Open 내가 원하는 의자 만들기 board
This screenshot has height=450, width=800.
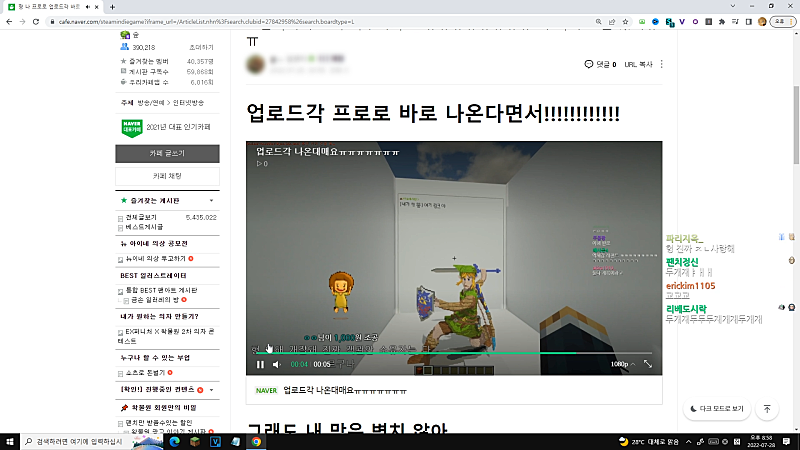(159, 316)
